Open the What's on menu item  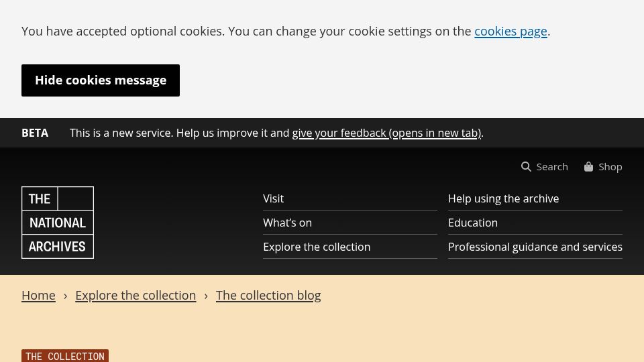287,223
